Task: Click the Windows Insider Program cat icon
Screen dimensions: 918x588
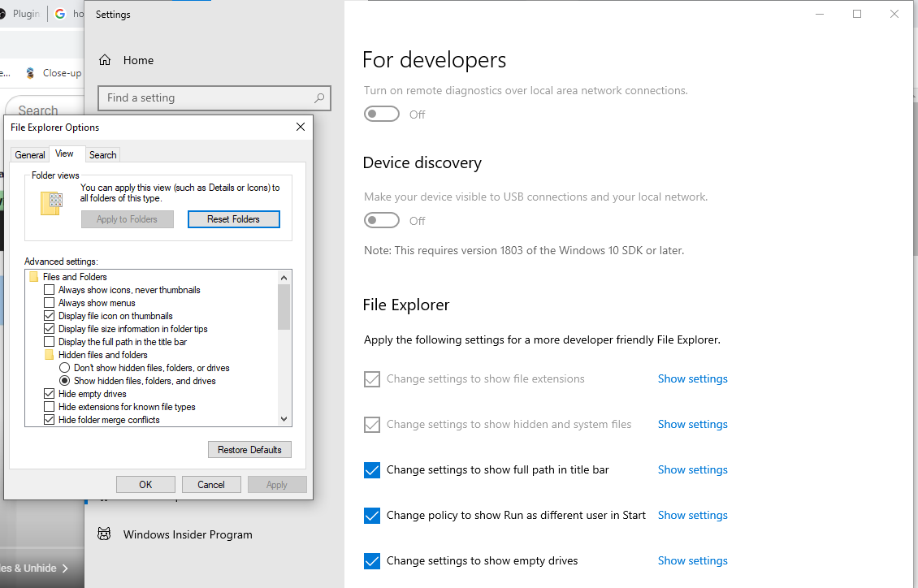Action: 104,534
